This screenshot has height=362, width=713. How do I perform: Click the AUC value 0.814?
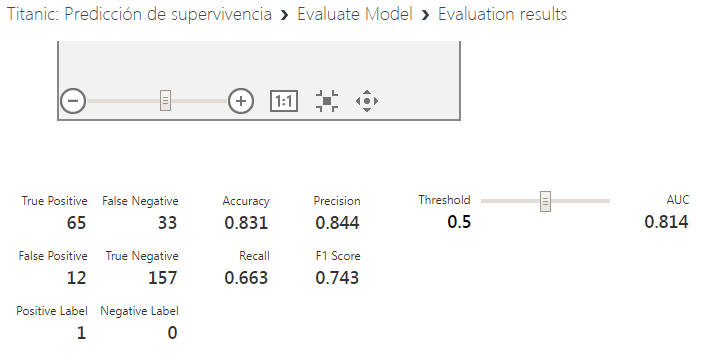pyautogui.click(x=667, y=222)
